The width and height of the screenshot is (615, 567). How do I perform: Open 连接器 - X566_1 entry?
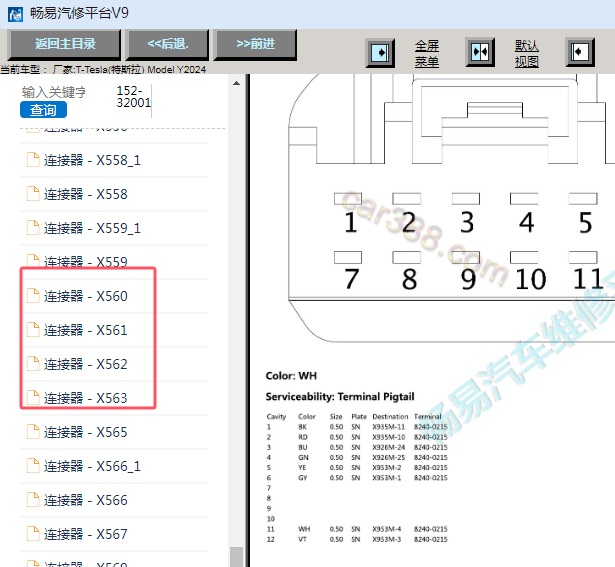tap(92, 466)
